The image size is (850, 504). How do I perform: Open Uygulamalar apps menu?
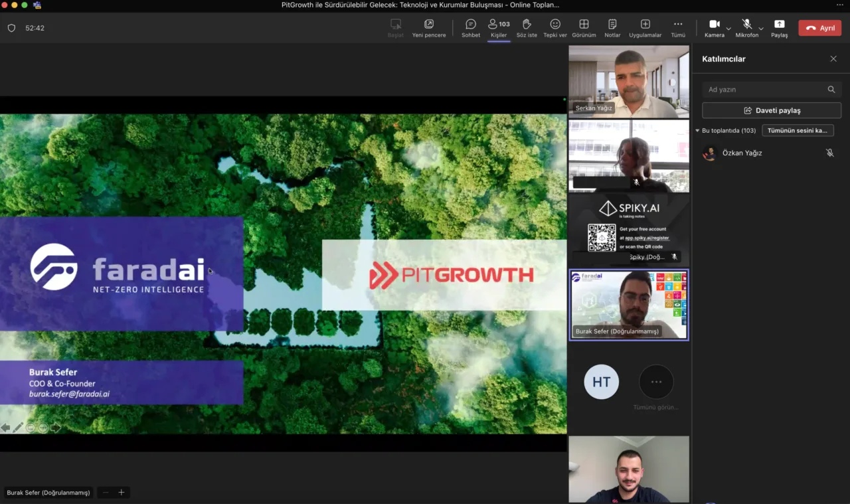645,28
